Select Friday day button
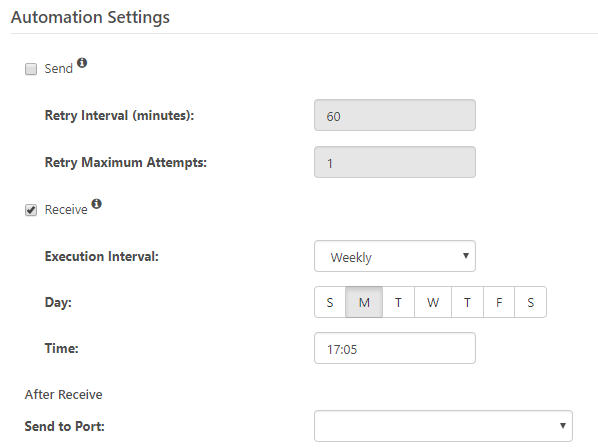 click(x=499, y=302)
